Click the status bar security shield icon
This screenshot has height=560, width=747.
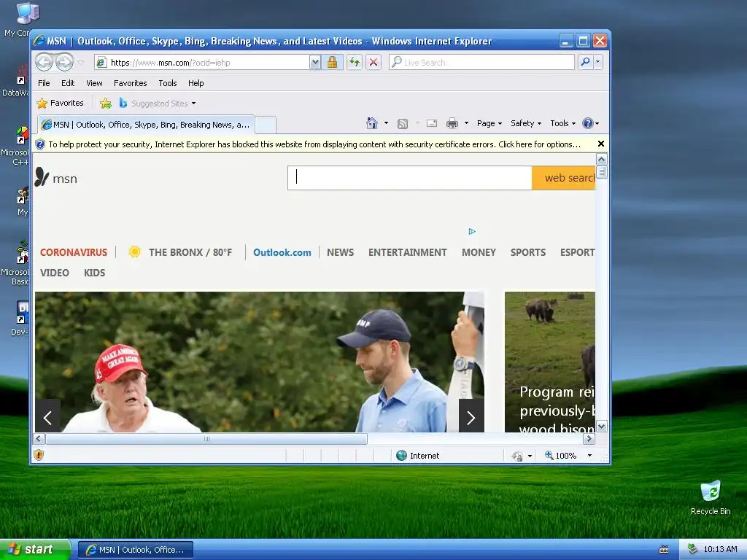tap(39, 455)
